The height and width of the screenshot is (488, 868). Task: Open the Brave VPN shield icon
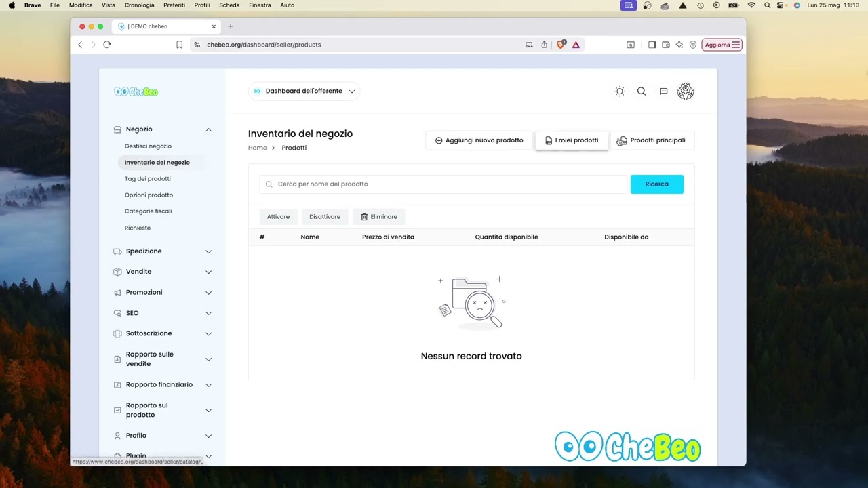click(x=693, y=45)
